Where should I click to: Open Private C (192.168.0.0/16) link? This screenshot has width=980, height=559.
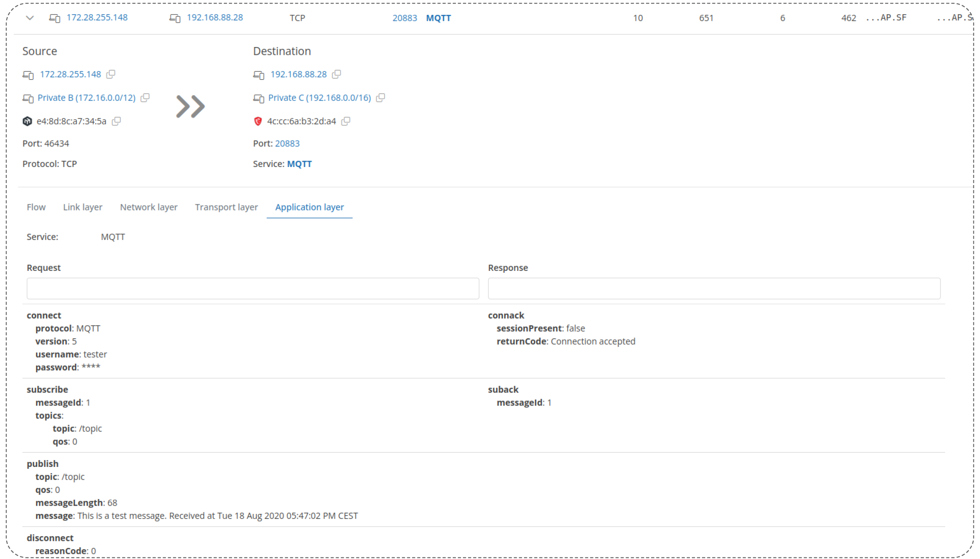click(x=319, y=98)
